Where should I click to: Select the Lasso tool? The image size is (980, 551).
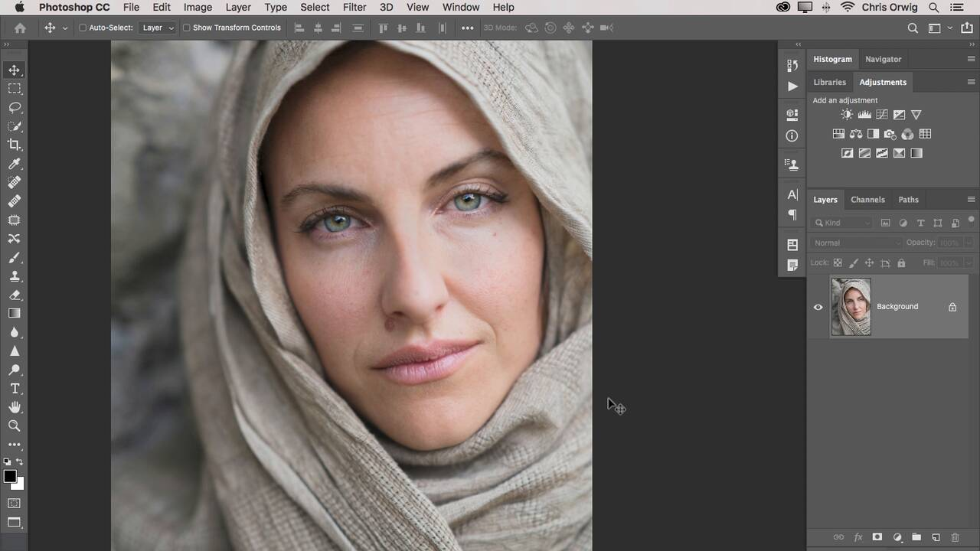coord(15,108)
